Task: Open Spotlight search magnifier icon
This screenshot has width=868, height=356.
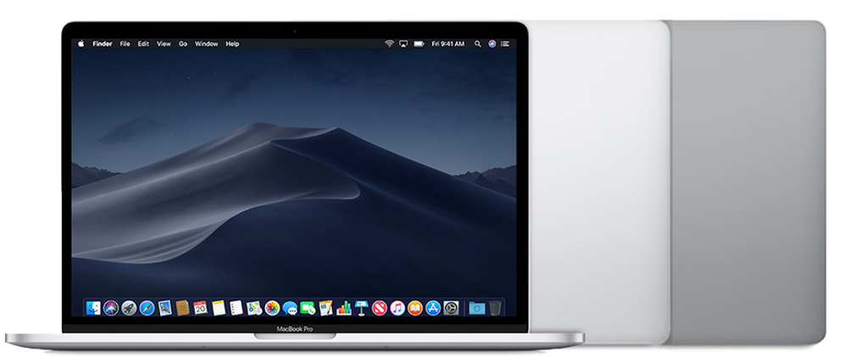Action: pyautogui.click(x=478, y=44)
